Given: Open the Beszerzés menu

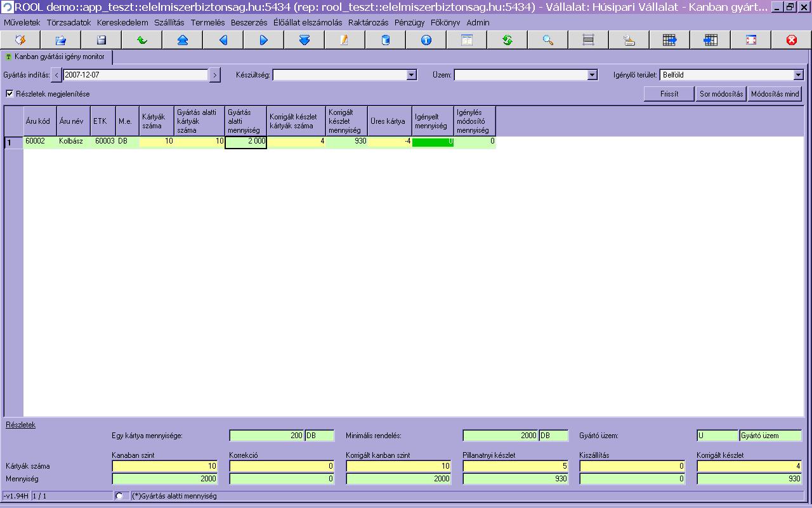Looking at the screenshot, I should pyautogui.click(x=249, y=22).
